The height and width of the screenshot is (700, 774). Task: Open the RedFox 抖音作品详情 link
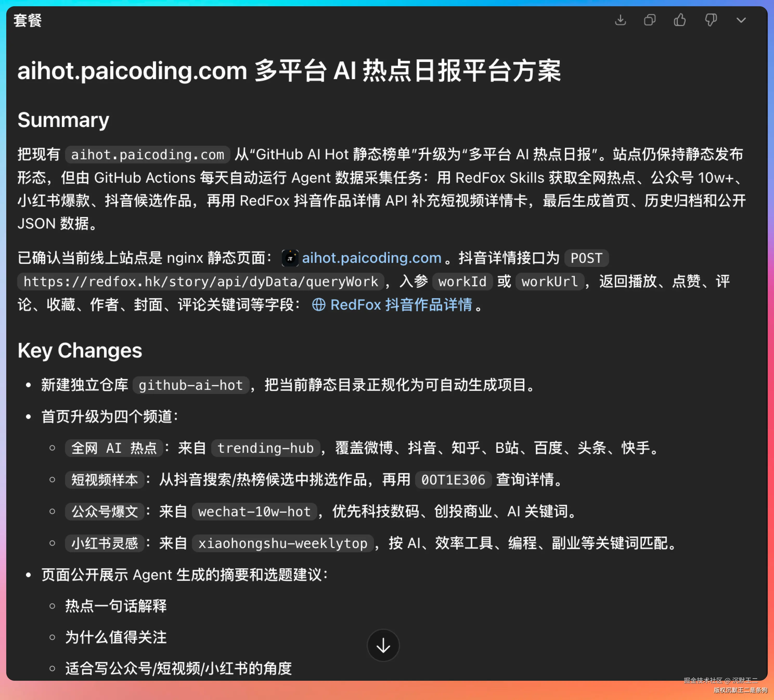tap(401, 305)
